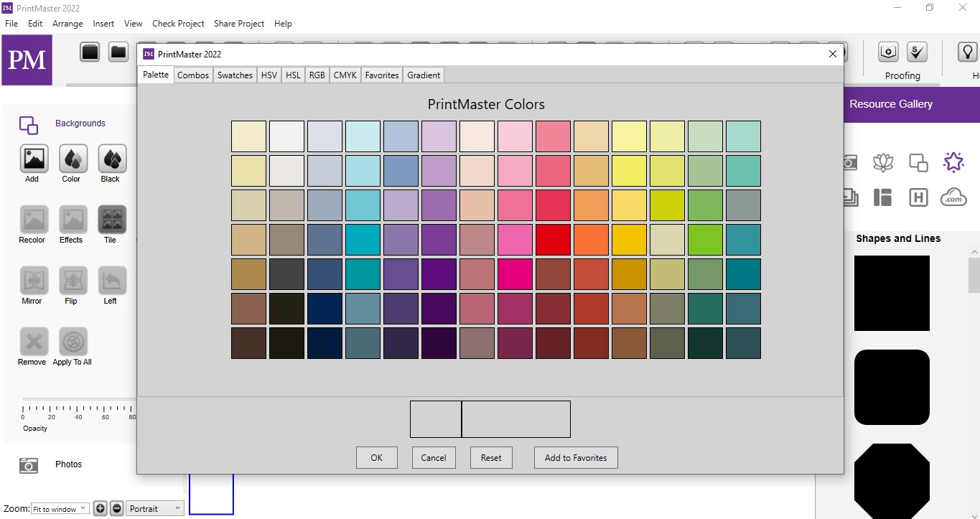
Task: Select the black rounded square shape thumbnail
Action: [892, 388]
